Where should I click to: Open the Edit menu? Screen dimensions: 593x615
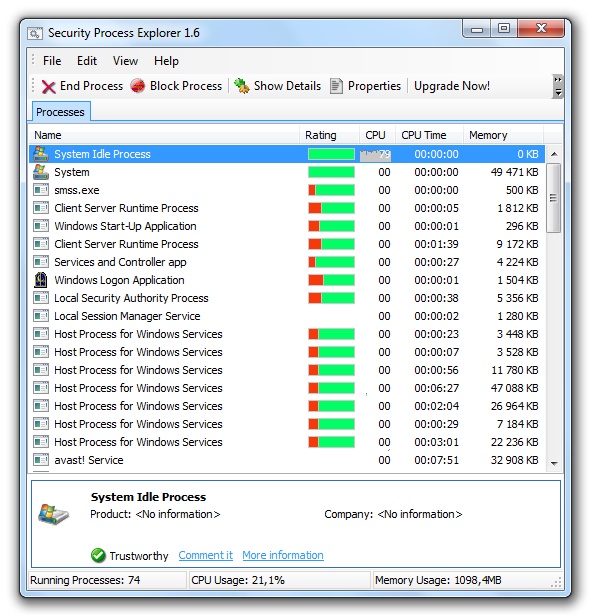(x=87, y=61)
